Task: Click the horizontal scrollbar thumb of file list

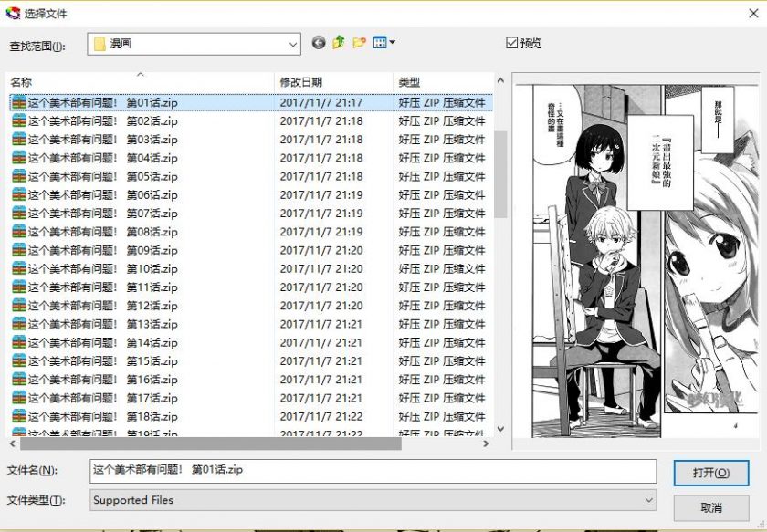Action: pos(211,444)
